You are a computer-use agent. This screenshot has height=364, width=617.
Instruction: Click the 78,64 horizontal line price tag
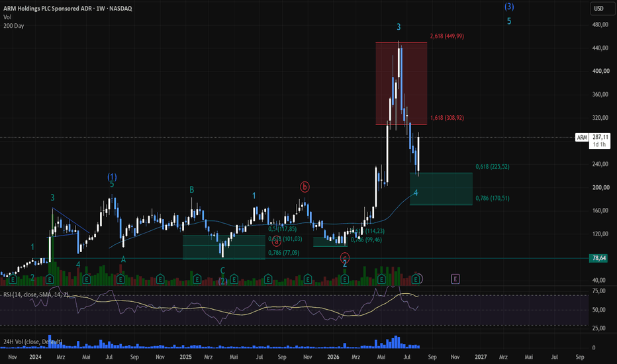point(599,258)
